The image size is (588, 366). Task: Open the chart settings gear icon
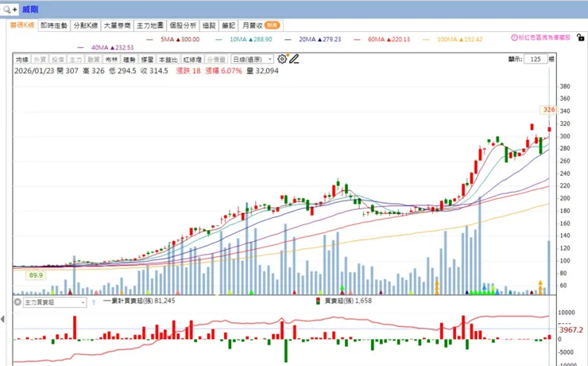(282, 59)
